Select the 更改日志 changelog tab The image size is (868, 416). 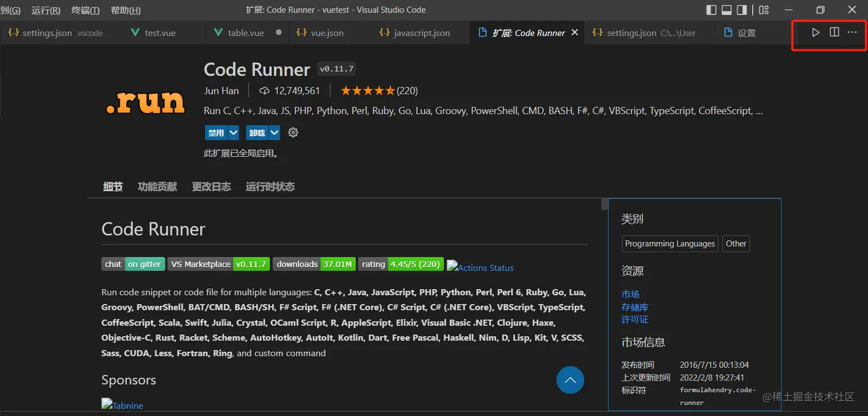[x=211, y=186]
